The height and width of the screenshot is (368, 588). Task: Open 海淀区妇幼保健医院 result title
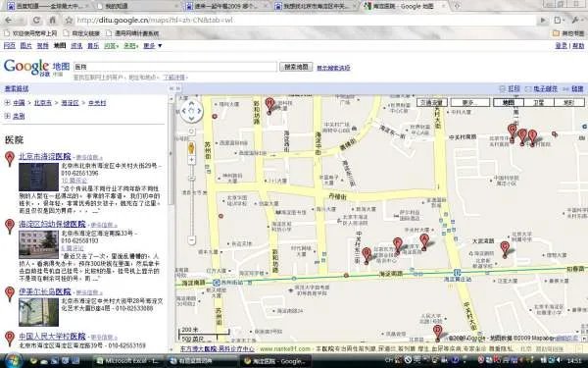[52, 224]
